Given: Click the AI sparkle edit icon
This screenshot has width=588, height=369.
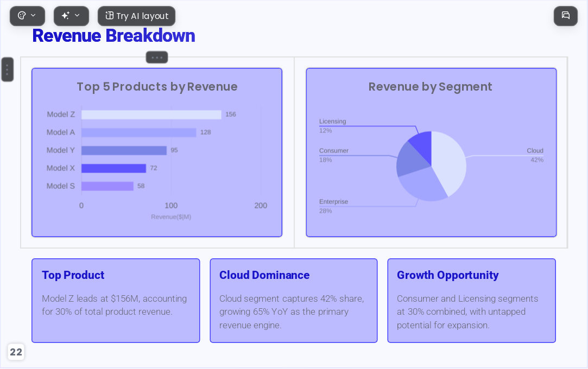Looking at the screenshot, I should tap(66, 16).
